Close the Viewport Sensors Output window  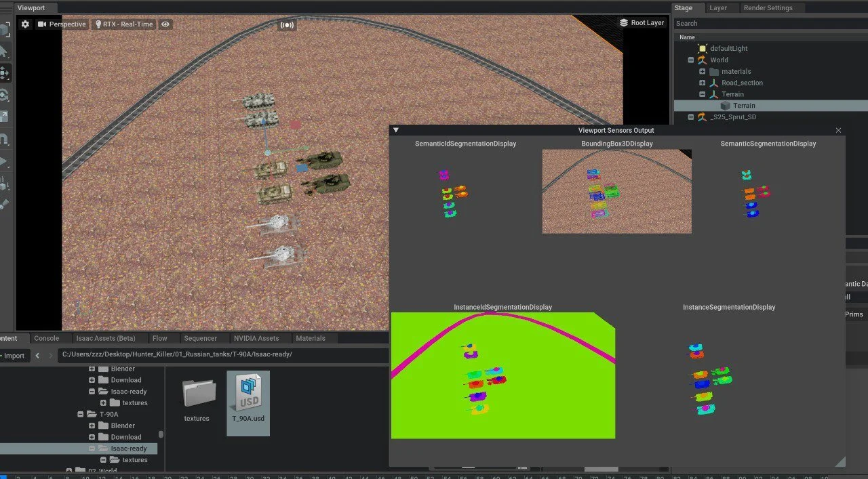tap(838, 130)
